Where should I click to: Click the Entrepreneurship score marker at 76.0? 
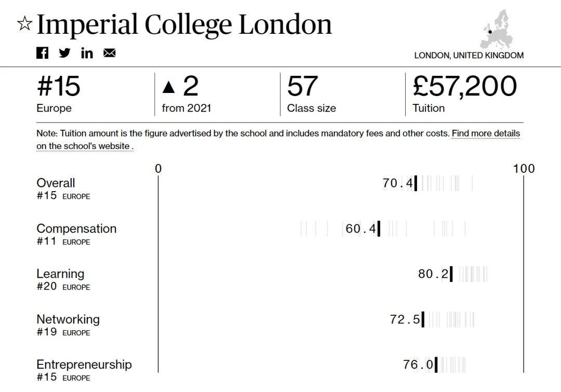point(436,364)
